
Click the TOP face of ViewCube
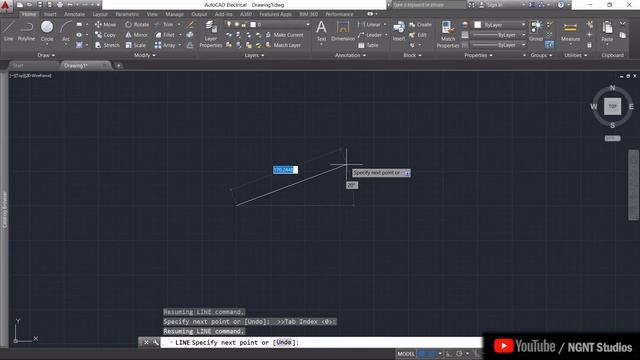pyautogui.click(x=612, y=106)
